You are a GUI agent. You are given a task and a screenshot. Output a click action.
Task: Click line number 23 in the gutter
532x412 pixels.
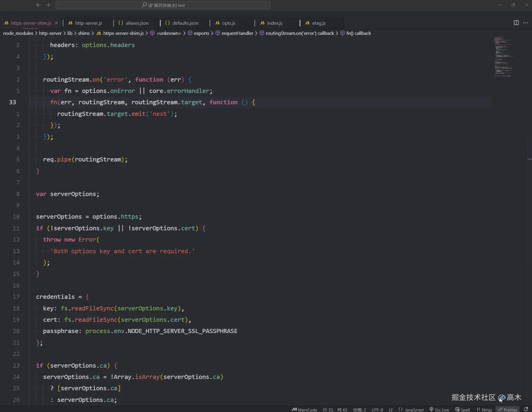click(x=16, y=366)
